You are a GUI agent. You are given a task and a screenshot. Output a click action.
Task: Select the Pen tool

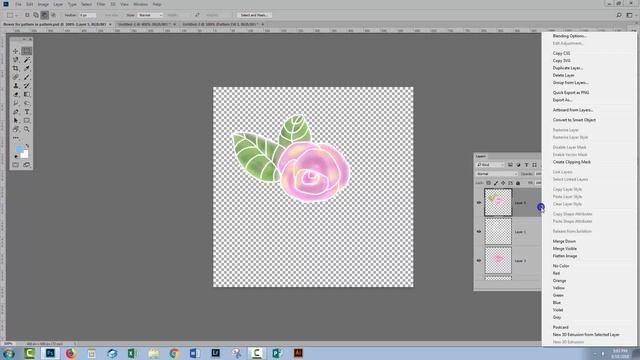click(x=16, y=111)
